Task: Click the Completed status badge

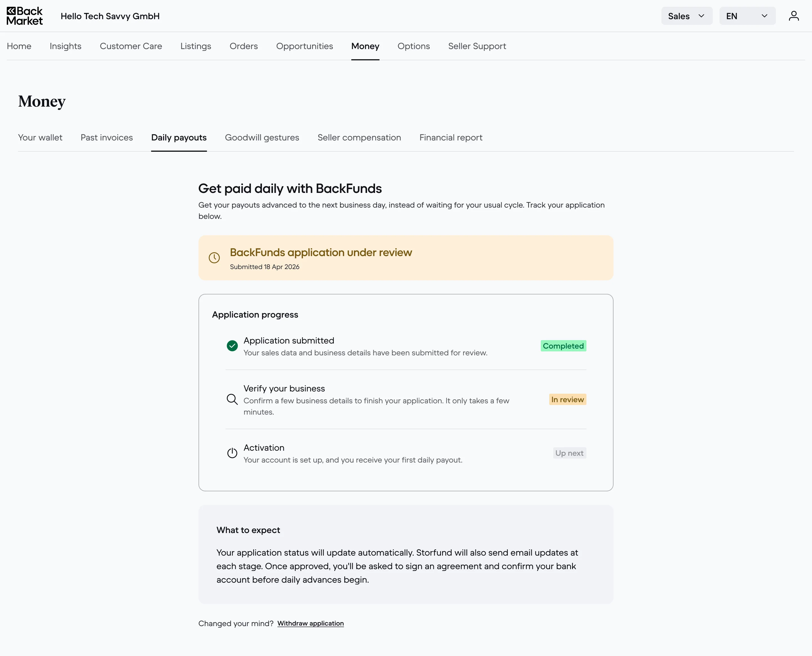Action: tap(563, 346)
